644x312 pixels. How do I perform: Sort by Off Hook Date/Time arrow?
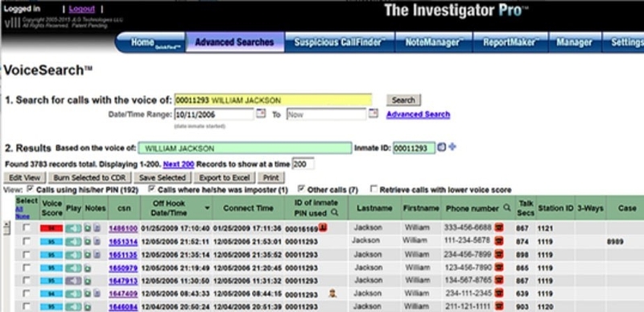coord(208,208)
